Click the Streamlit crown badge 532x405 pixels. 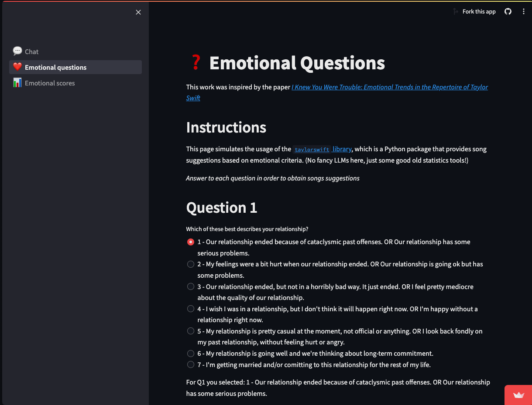coord(518,395)
